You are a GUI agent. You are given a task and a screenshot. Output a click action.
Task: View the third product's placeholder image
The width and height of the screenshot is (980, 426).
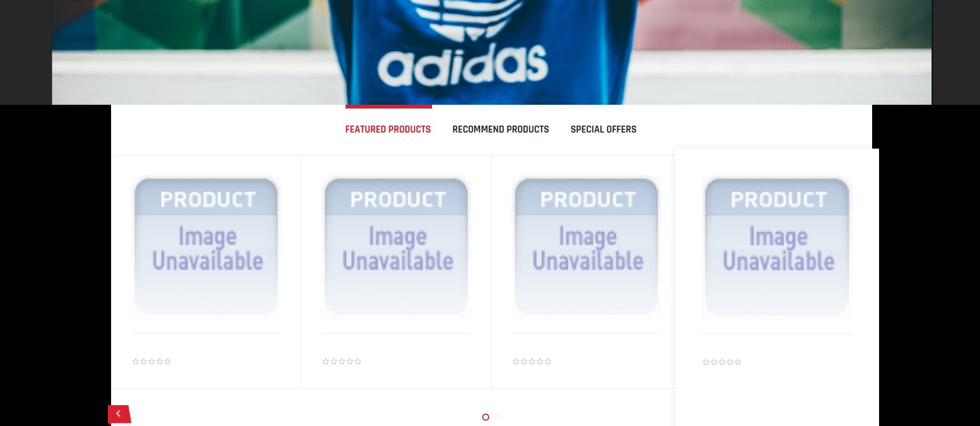586,247
